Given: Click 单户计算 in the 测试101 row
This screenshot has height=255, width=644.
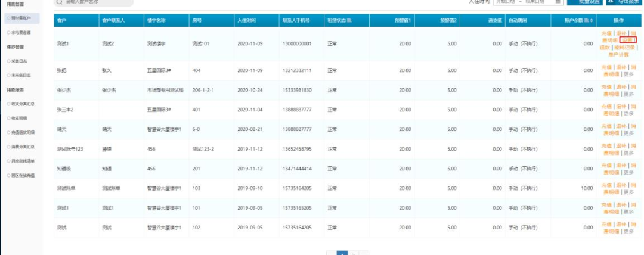Looking at the screenshot, I should (x=618, y=54).
